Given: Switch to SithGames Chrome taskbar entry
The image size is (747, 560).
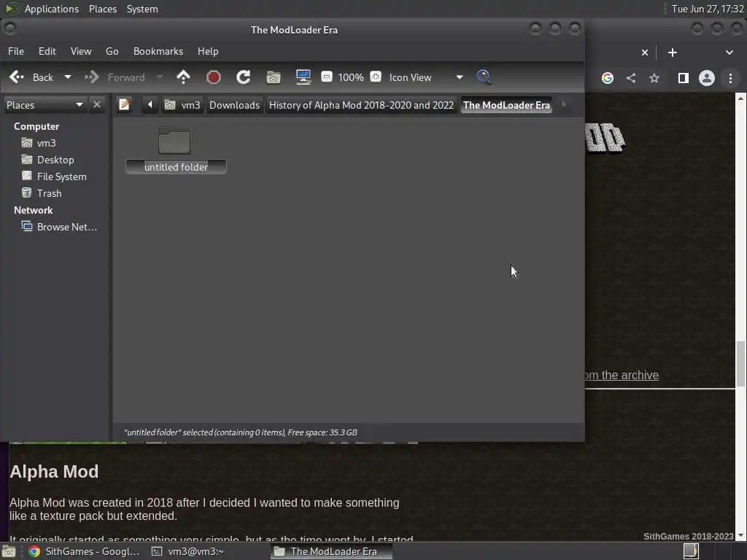Looking at the screenshot, I should tap(84, 551).
